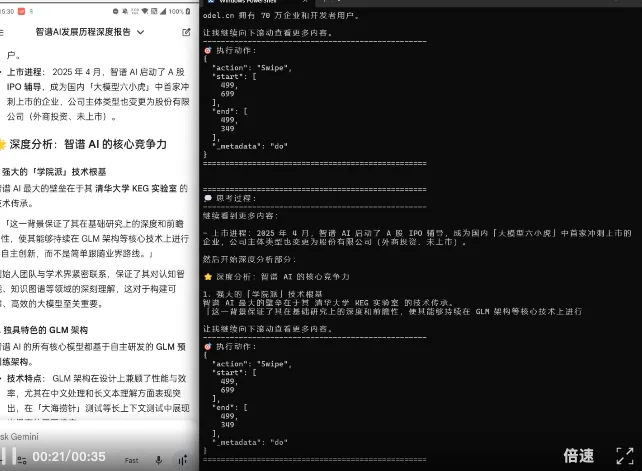
Task: Select subheading 强大的「学院派」技术根基 in Gemini
Action: (54, 172)
